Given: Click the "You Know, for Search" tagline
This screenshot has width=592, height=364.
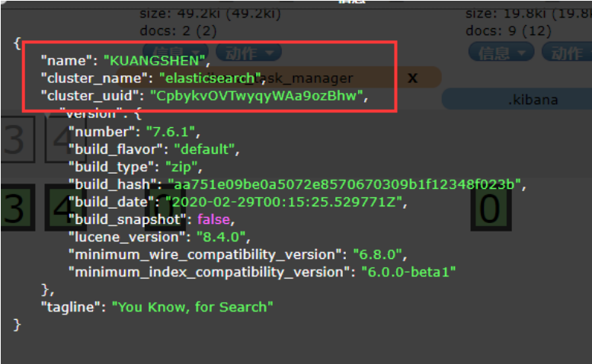Looking at the screenshot, I should tap(192, 307).
